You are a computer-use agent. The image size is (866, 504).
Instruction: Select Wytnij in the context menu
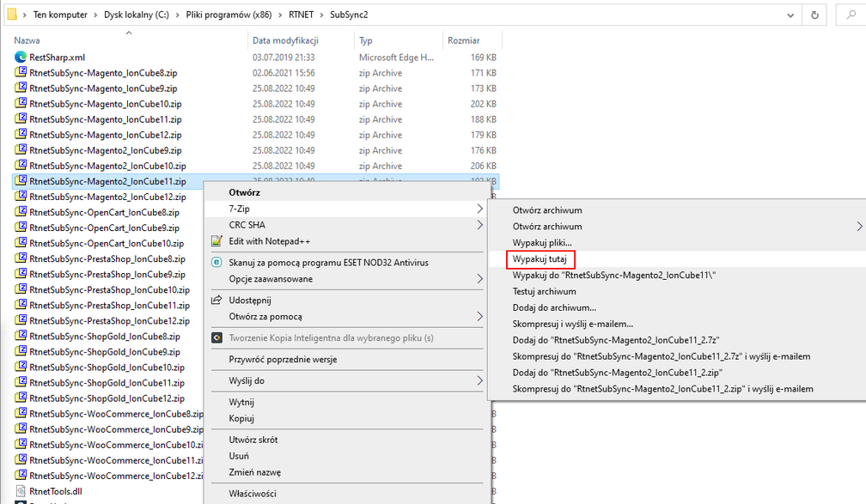pos(241,402)
